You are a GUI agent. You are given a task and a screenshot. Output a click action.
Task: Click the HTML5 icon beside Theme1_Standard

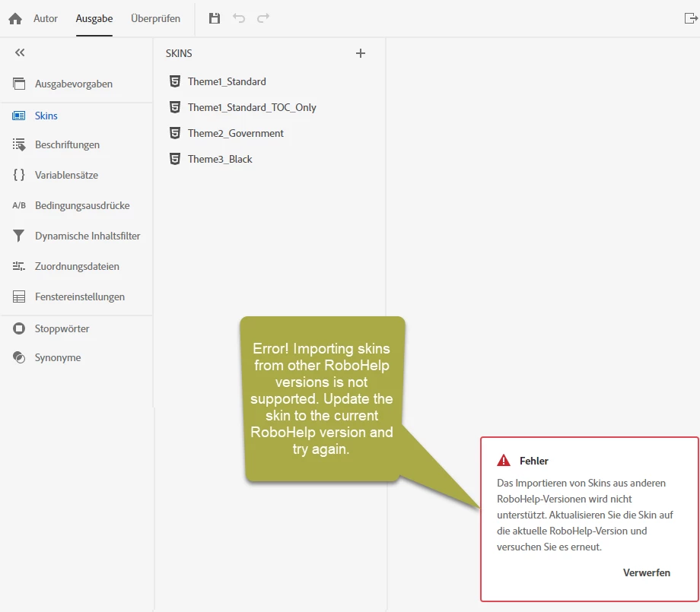point(175,81)
